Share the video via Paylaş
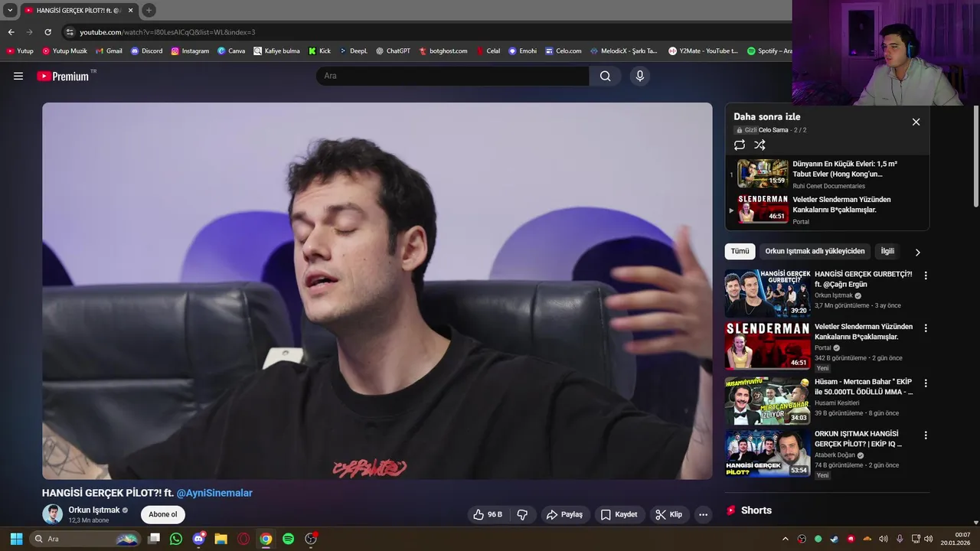980x551 pixels. pyautogui.click(x=564, y=514)
